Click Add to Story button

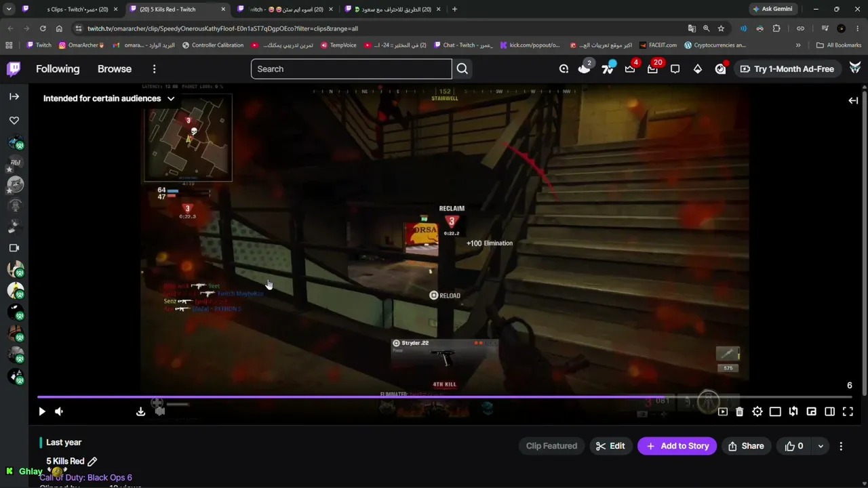point(677,446)
